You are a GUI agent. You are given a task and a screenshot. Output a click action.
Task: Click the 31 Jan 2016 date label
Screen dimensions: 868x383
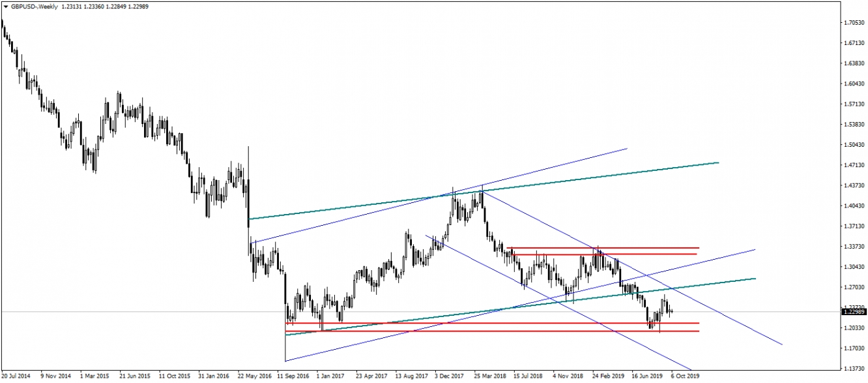(x=214, y=376)
